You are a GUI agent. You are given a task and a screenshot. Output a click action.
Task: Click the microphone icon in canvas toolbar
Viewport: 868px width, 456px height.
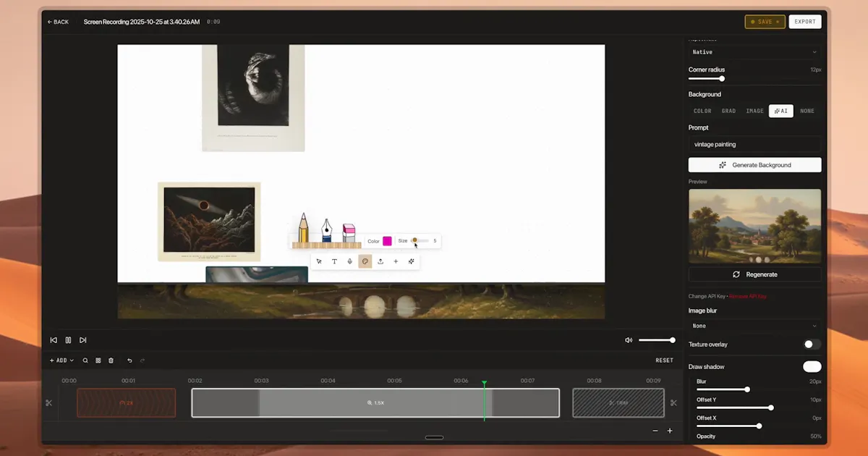pyautogui.click(x=349, y=261)
